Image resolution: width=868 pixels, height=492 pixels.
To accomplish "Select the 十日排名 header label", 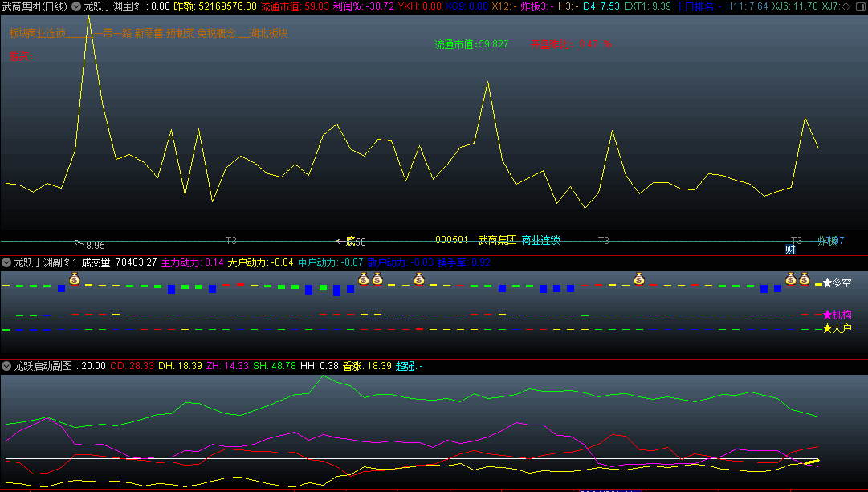I will pyautogui.click(x=695, y=6).
